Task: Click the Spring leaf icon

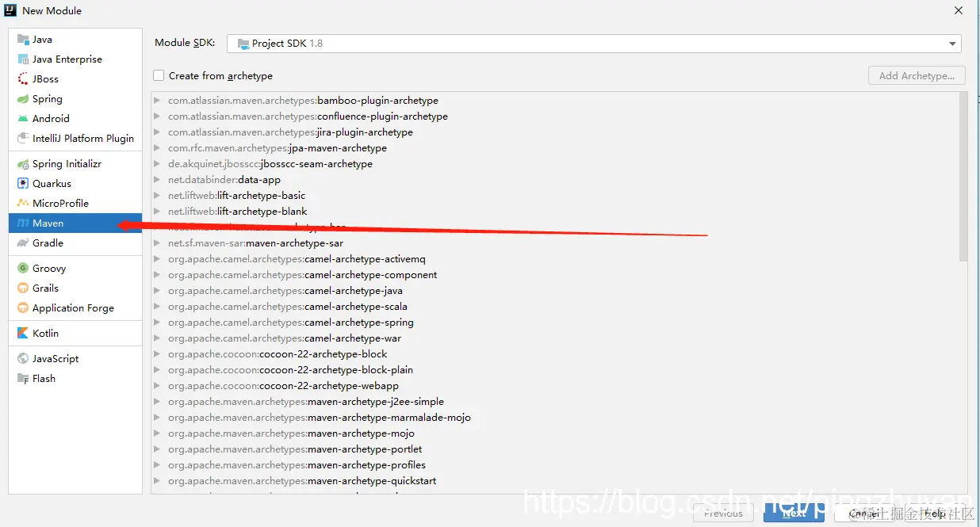Action: [23, 99]
